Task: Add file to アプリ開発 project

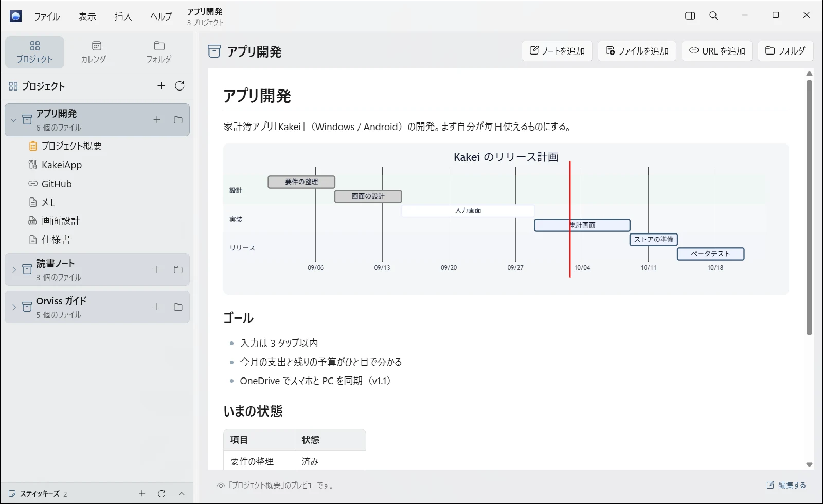Action: pos(157,120)
